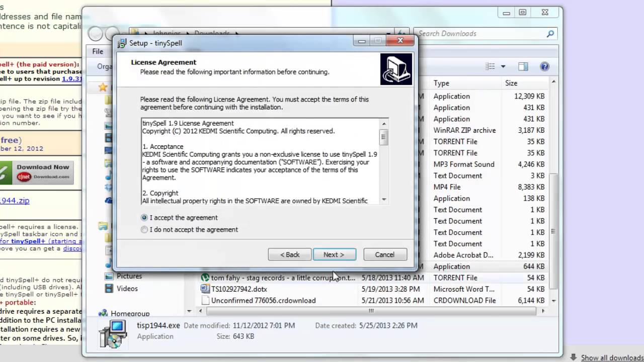The width and height of the screenshot is (644, 362).
Task: Click the Favorites star icon in Explorer sidebar
Action: coord(103,87)
